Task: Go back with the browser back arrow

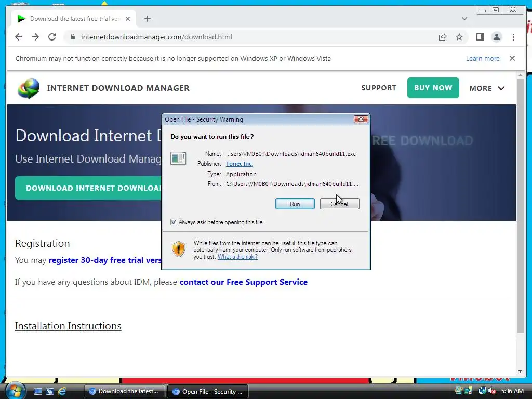Action: pos(19,37)
